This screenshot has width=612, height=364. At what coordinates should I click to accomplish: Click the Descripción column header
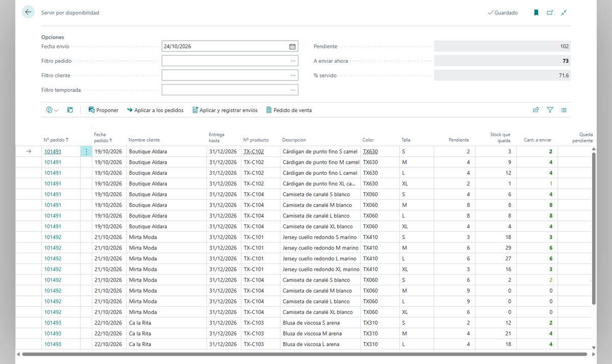pyautogui.click(x=294, y=140)
